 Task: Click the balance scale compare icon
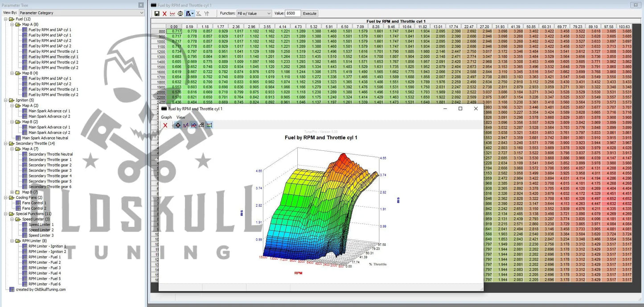tap(180, 14)
